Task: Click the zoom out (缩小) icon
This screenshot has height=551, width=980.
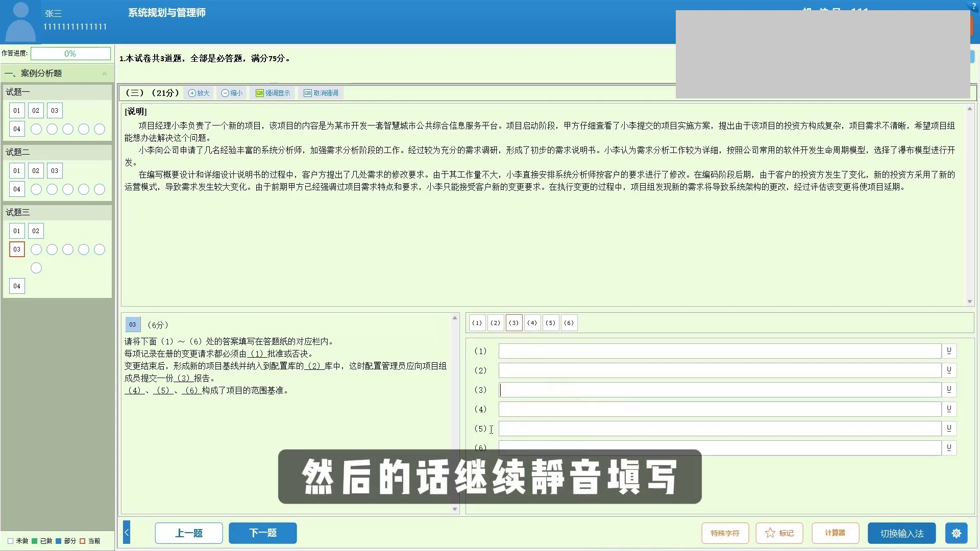Action: 232,93
